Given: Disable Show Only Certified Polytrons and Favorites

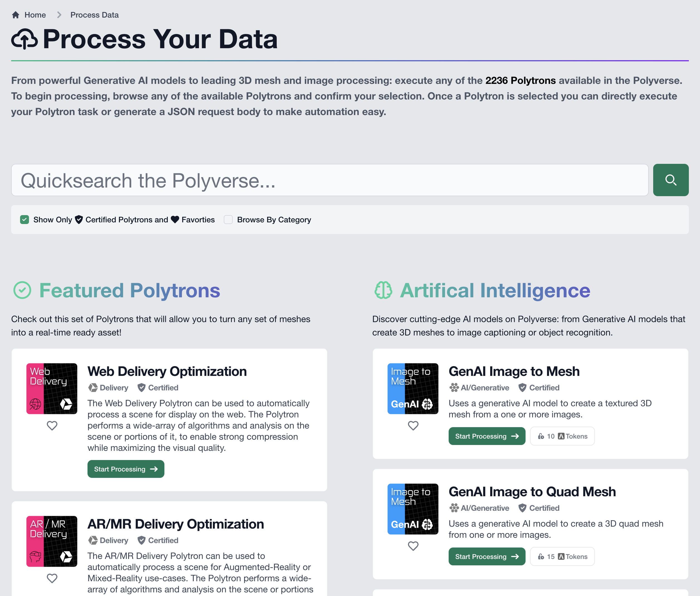Looking at the screenshot, I should point(24,219).
